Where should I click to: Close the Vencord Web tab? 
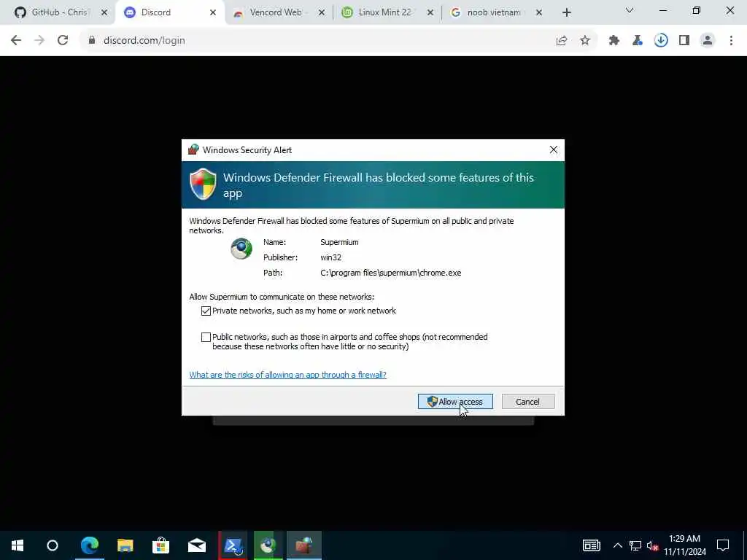322,12
